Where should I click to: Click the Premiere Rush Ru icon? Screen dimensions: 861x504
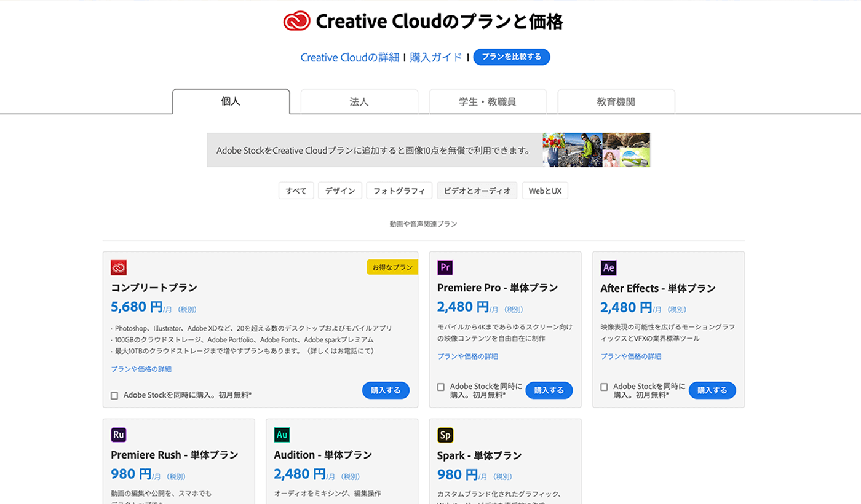119,435
